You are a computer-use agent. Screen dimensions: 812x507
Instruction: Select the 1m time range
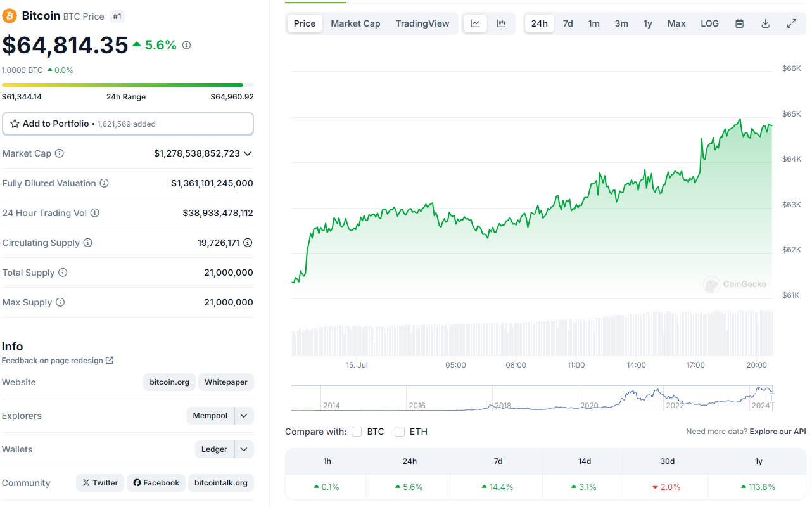(x=593, y=23)
